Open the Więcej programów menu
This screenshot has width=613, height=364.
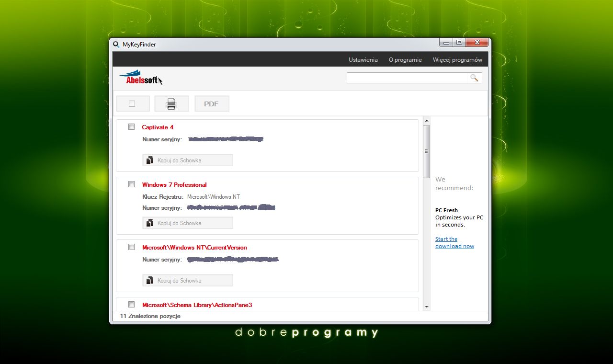coord(457,60)
